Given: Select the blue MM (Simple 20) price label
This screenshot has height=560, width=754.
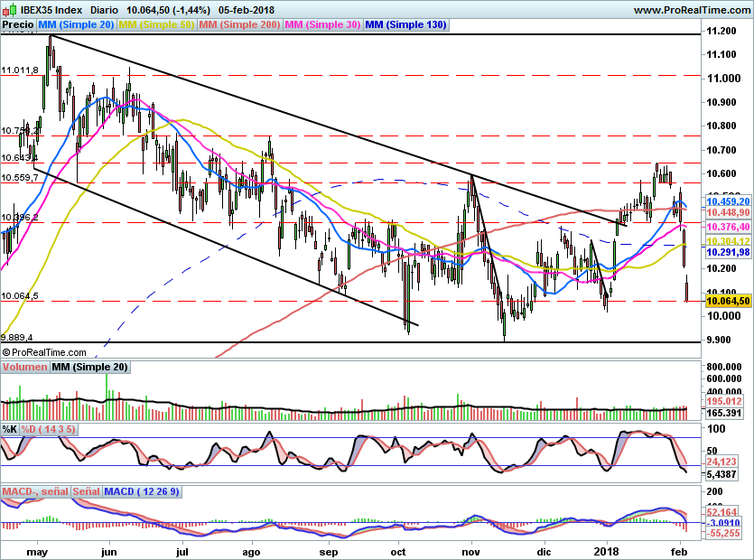Looking at the screenshot, I should click(76, 24).
